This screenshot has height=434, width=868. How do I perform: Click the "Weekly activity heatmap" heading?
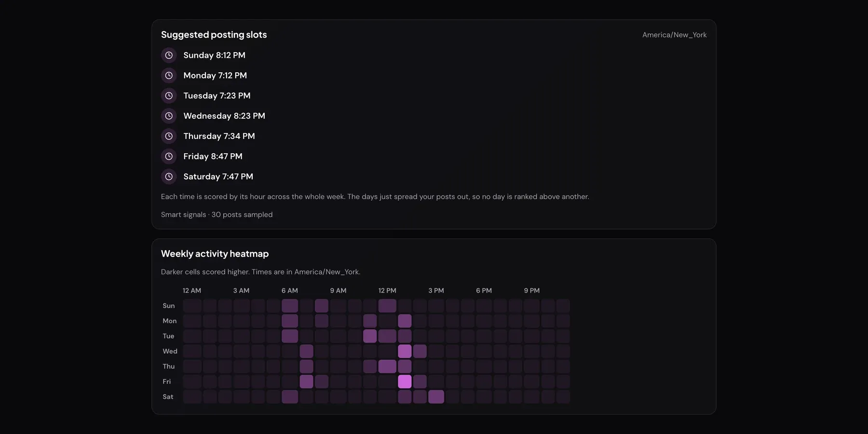pos(215,254)
